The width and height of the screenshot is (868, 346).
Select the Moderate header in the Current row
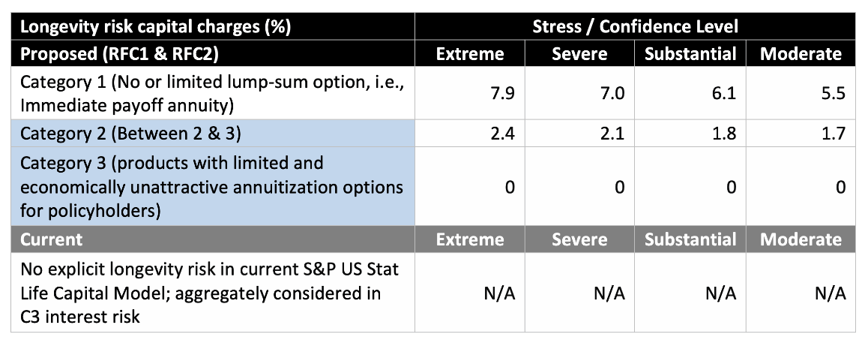tap(801, 239)
